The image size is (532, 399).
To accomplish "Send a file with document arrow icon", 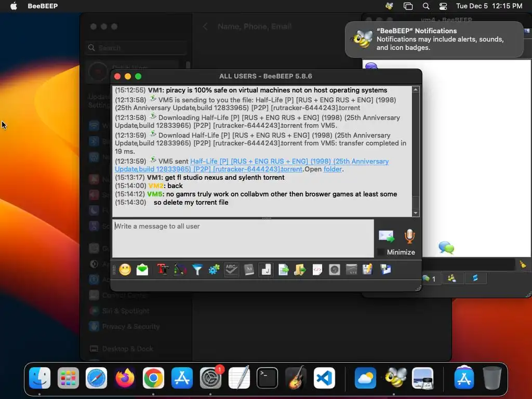I will (x=283, y=270).
